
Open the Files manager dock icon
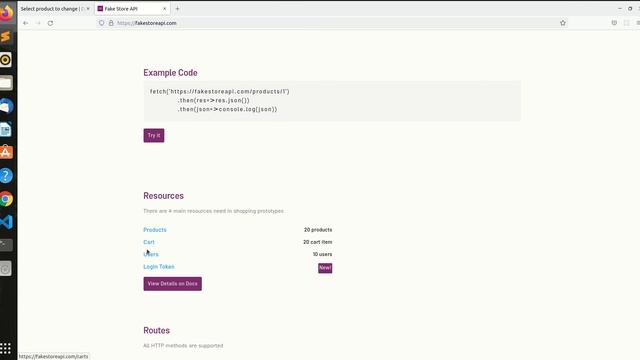pos(6,83)
